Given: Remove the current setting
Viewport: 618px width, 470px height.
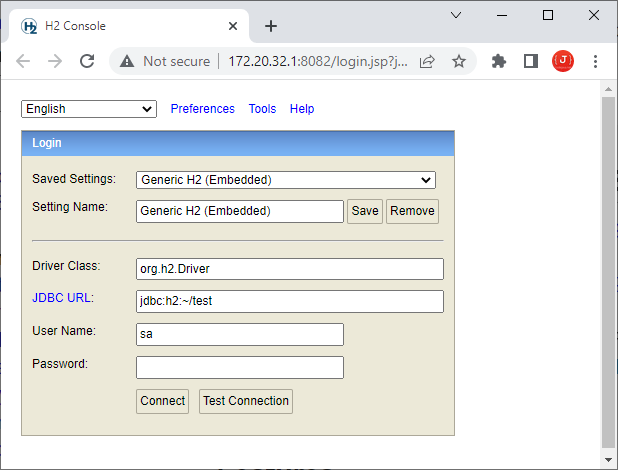Looking at the screenshot, I should tap(412, 211).
